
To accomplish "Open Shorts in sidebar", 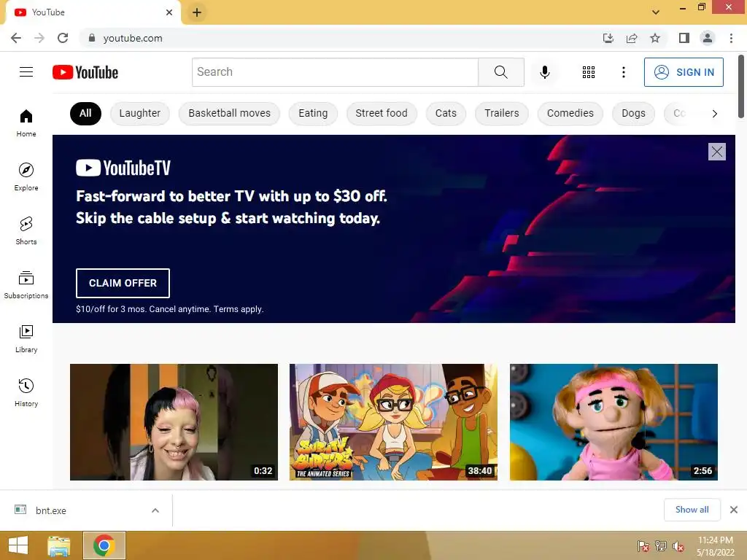I will pos(26,230).
